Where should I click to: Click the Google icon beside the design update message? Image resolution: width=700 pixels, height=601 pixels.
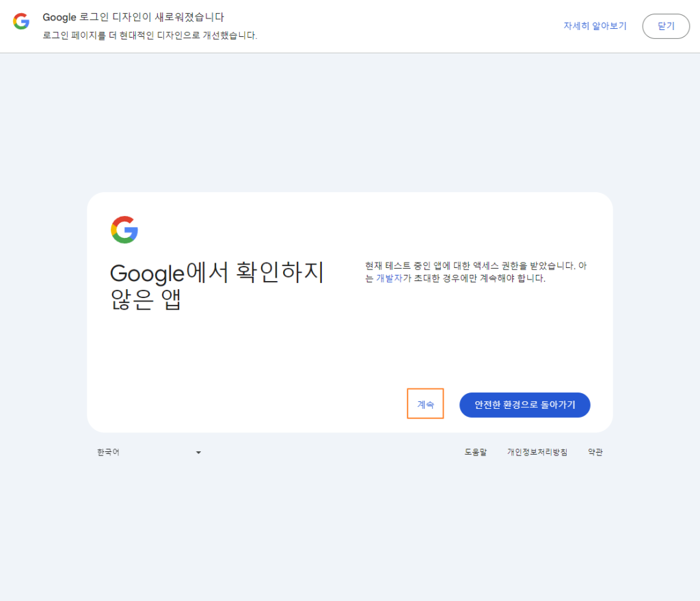click(x=21, y=21)
